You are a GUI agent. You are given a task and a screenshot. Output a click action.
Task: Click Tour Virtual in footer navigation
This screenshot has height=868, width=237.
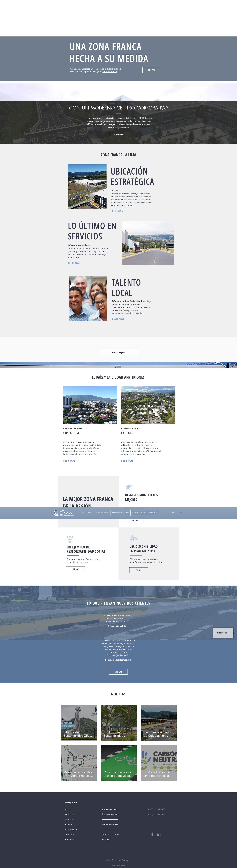tap(71, 835)
